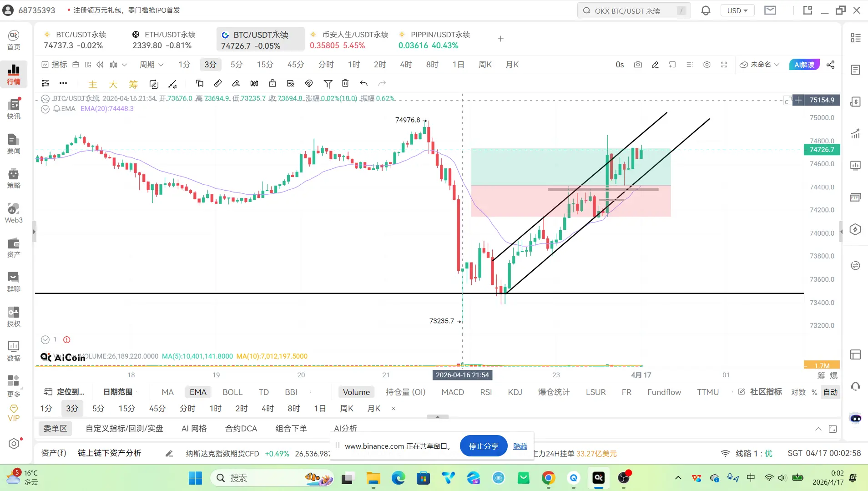Toggle the EMA indicator button
Viewport: 868px width, 491px height.
click(x=198, y=392)
